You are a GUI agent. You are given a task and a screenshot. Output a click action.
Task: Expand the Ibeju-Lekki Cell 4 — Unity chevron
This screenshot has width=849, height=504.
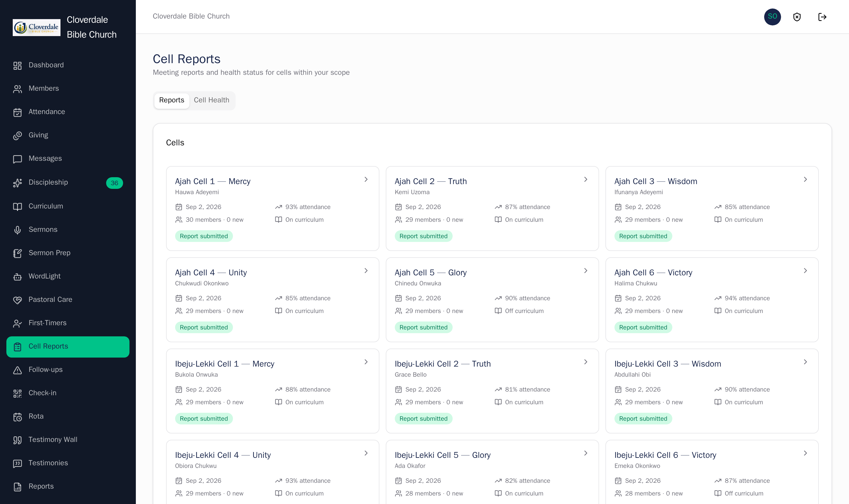[366, 453]
